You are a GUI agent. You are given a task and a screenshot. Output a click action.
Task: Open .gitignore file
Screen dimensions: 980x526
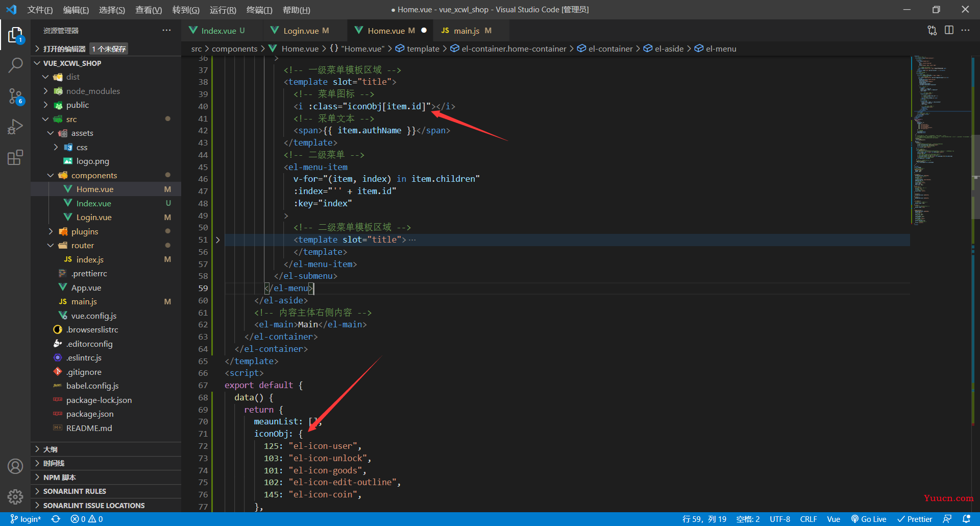[84, 372]
